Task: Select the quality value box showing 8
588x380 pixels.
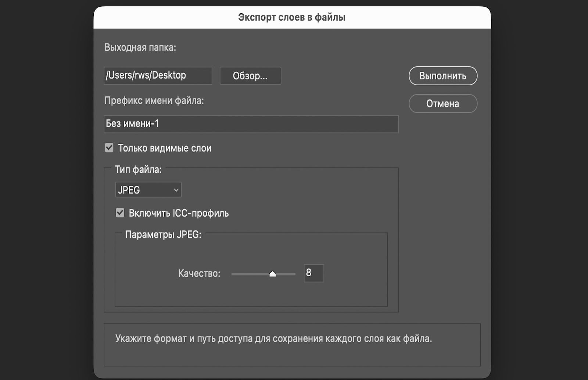Action: [x=313, y=273]
